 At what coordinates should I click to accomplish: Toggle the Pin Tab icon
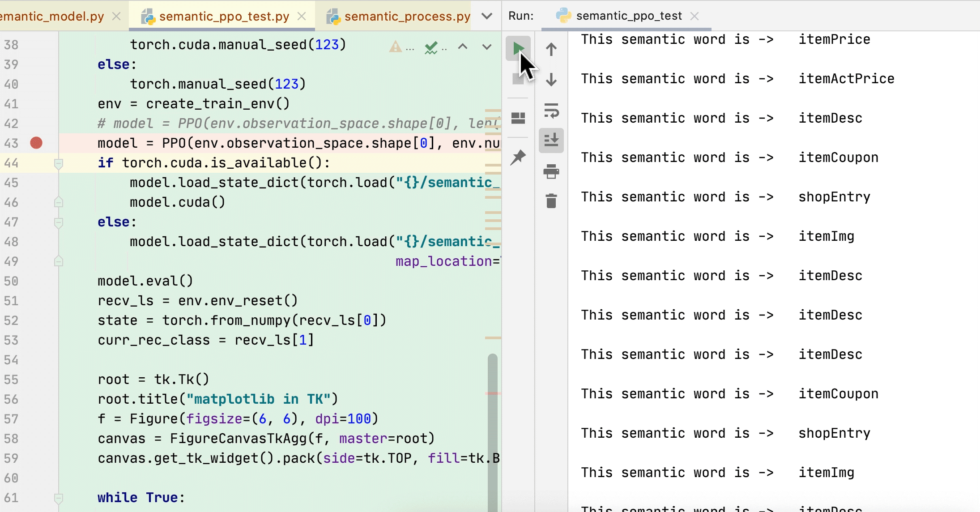(518, 157)
